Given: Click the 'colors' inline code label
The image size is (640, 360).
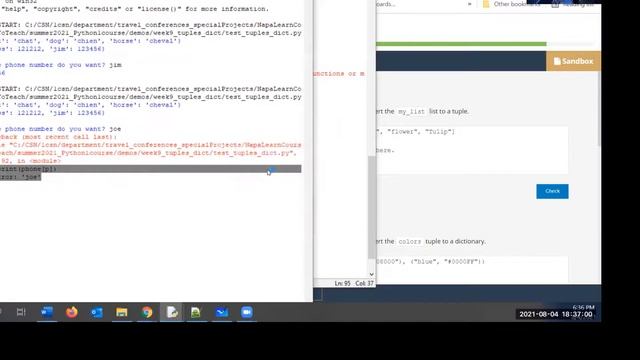Looking at the screenshot, I should coord(409,242).
